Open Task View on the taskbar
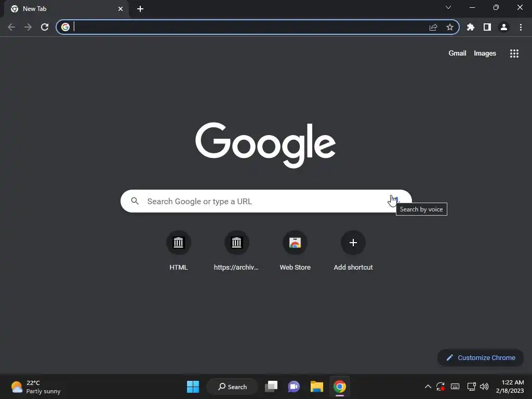 [x=271, y=387]
